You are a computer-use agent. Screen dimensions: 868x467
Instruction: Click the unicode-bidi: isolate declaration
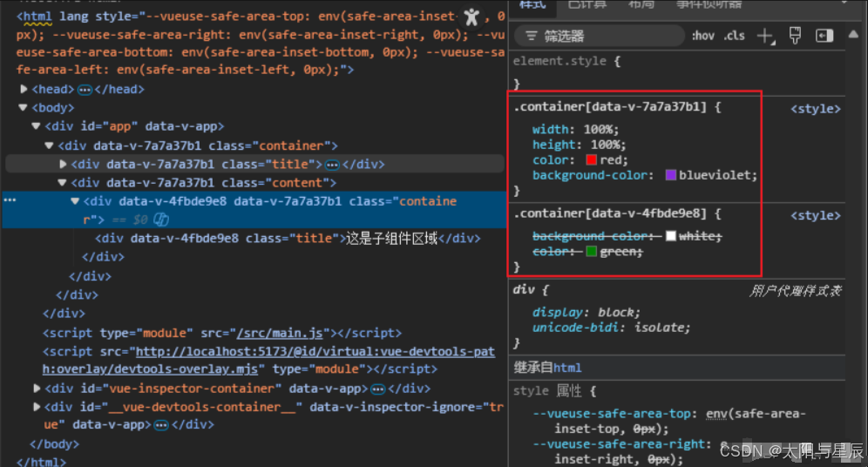tap(611, 328)
